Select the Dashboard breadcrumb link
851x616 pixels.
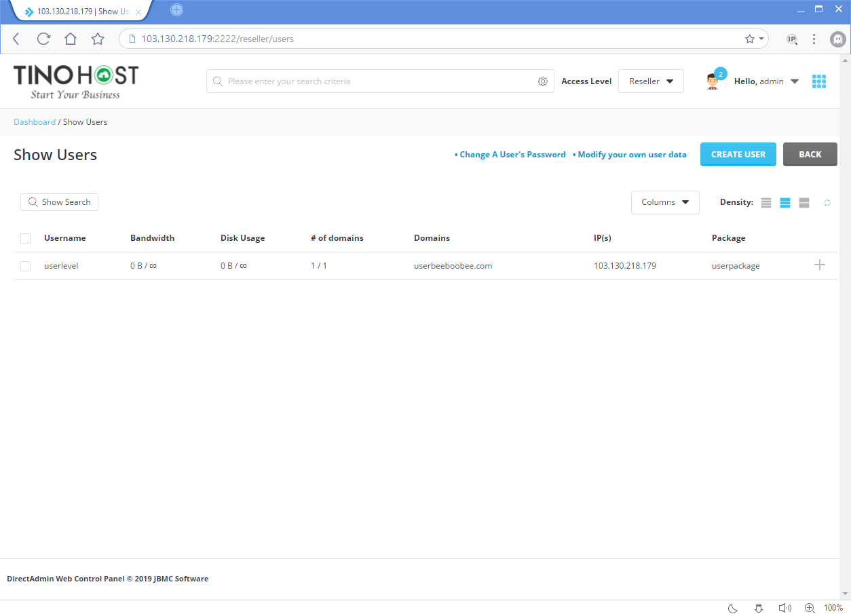click(35, 121)
